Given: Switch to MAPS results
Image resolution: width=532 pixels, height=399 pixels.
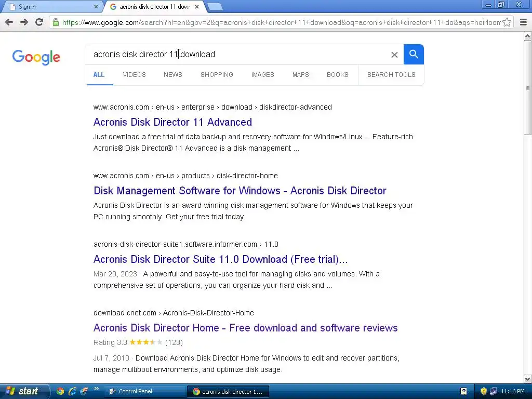Looking at the screenshot, I should pyautogui.click(x=301, y=75).
